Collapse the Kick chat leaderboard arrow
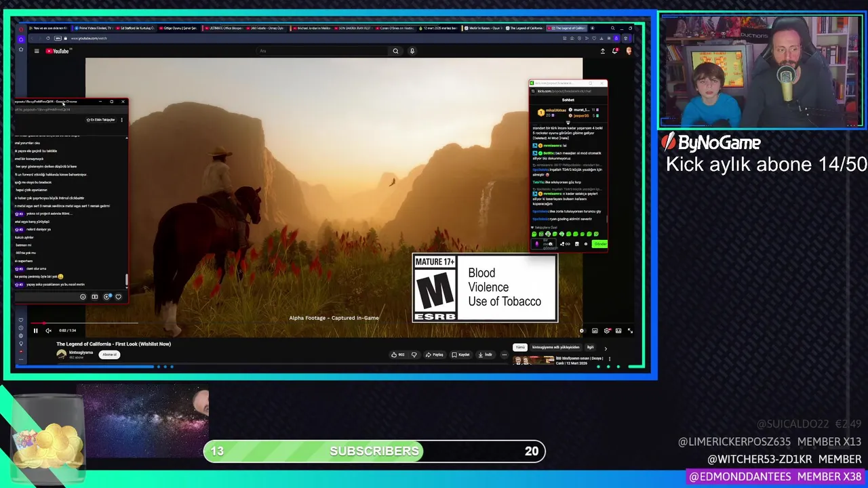Image resolution: width=868 pixels, height=488 pixels. tap(568, 123)
